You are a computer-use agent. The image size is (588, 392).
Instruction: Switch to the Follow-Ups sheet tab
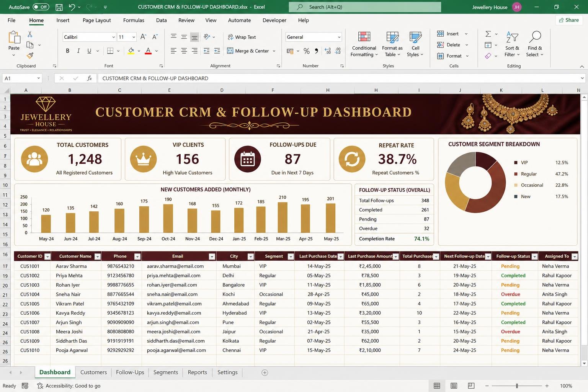130,372
